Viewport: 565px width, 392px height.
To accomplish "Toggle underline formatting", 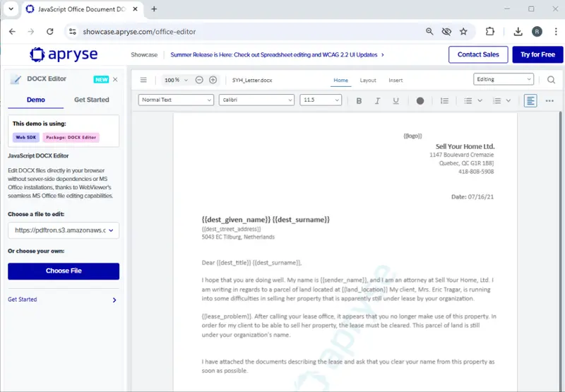I will click(x=395, y=101).
